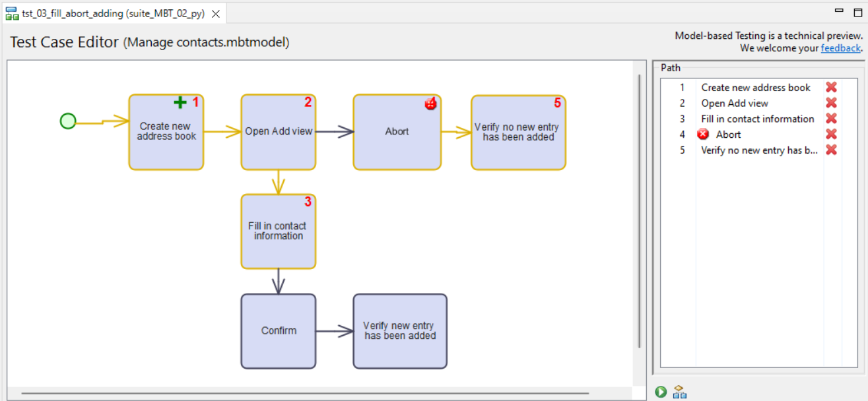Delete 'Fill in contact information' path step
The height and width of the screenshot is (401, 868).
point(831,119)
